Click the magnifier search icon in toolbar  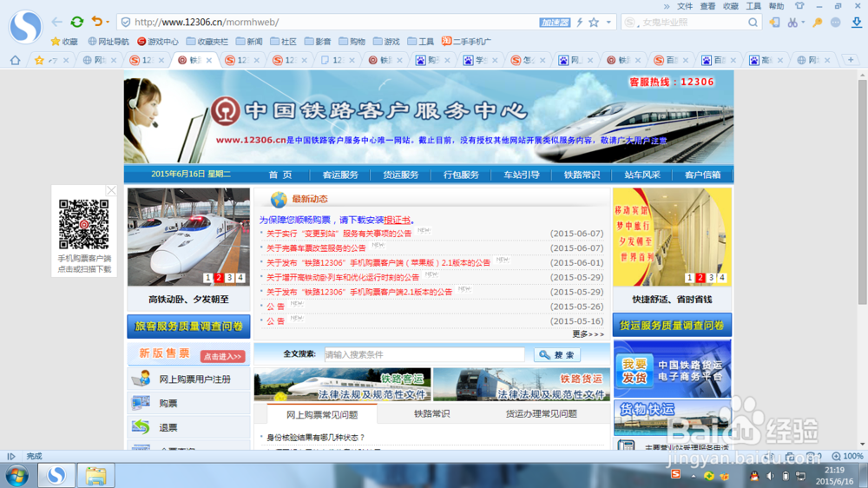coord(753,23)
